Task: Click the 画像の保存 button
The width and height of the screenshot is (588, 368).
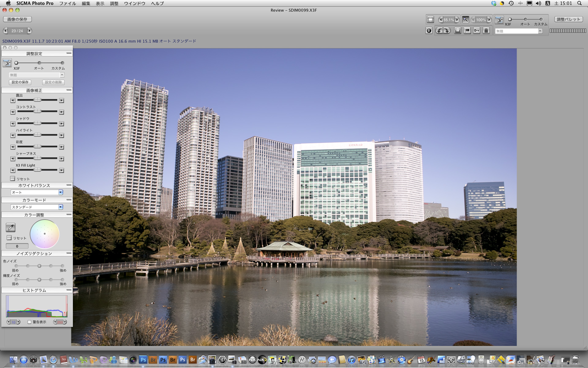Action: point(17,19)
